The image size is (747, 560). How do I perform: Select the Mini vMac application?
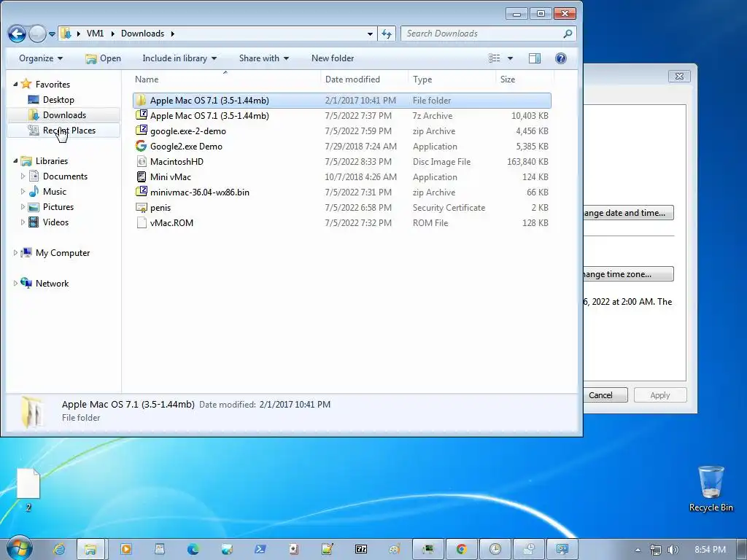click(x=341, y=176)
